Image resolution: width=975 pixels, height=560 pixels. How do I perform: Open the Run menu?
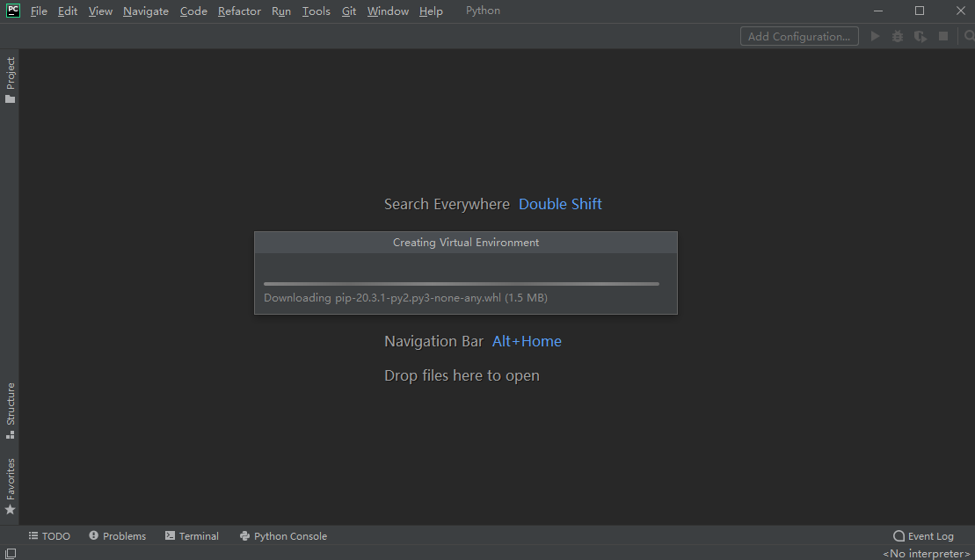tap(281, 11)
